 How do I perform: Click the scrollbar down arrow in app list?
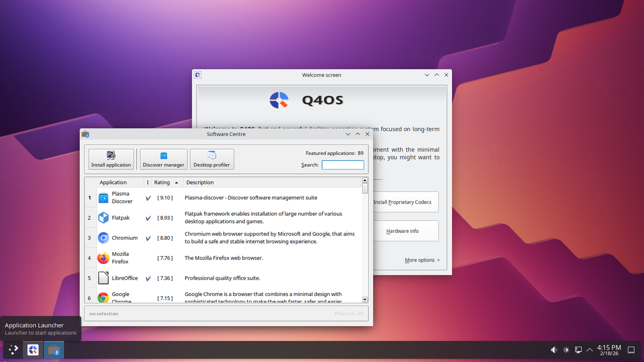click(365, 299)
